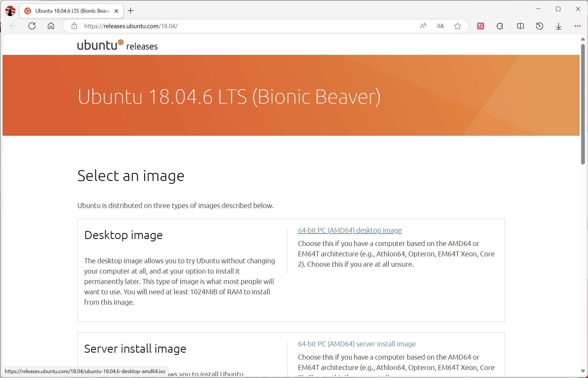Click the "Select an image" heading
The width and height of the screenshot is (588, 378).
point(131,176)
